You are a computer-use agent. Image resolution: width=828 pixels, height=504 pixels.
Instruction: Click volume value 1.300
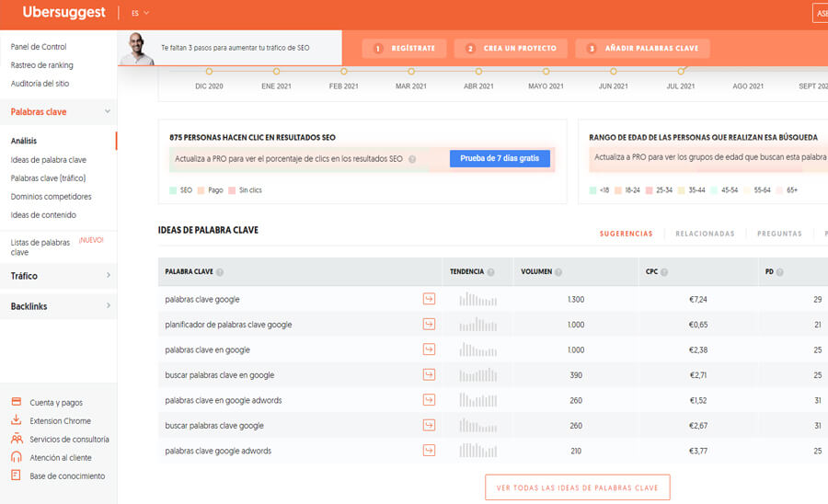576,299
